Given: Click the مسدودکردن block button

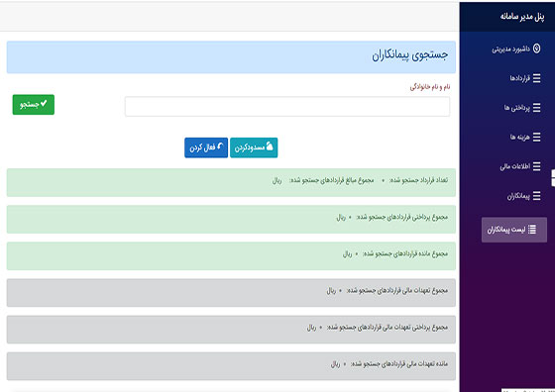Looking at the screenshot, I should coord(254,147).
